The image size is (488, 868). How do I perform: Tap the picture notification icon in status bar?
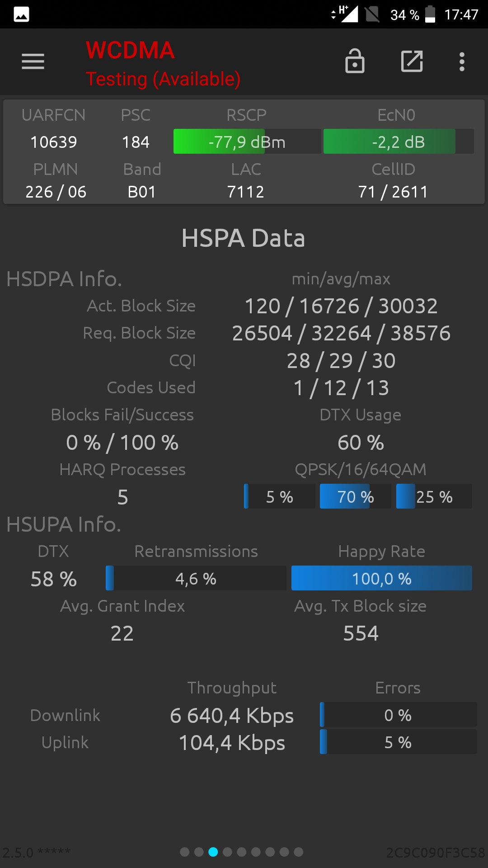tap(21, 14)
